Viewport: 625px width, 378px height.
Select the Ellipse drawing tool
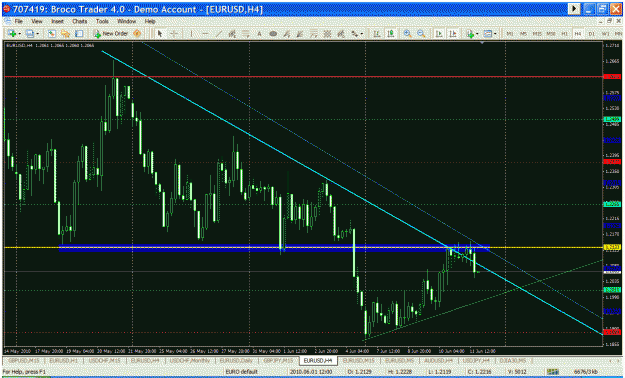[x=273, y=34]
